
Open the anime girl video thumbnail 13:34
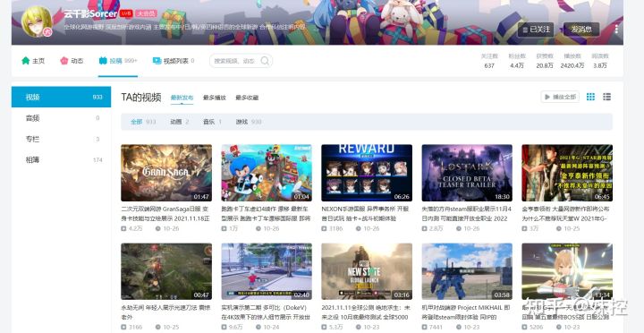567,271
